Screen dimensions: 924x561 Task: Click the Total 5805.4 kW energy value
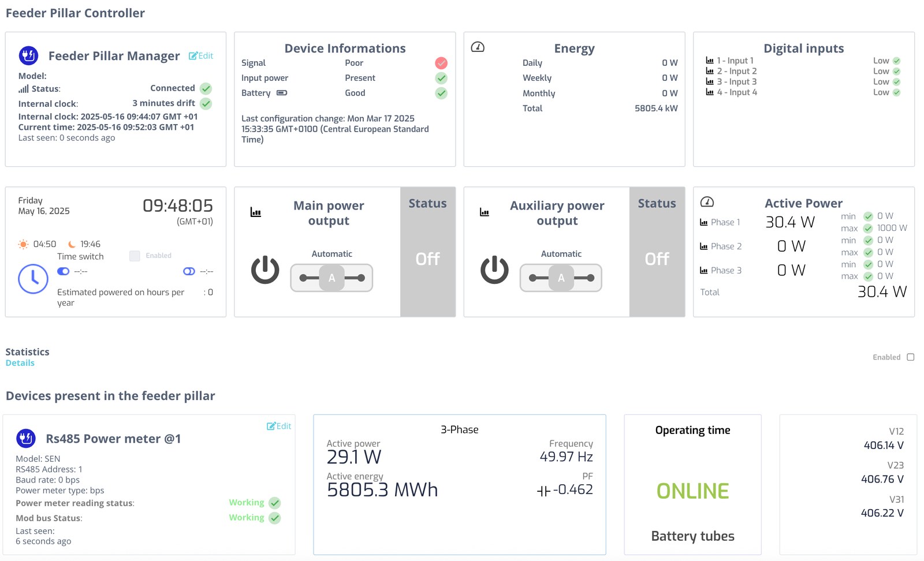tap(656, 109)
